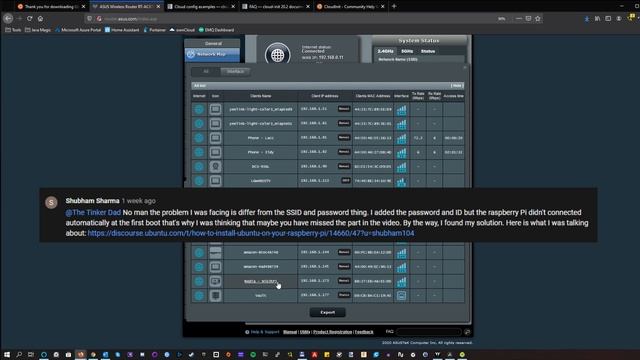The height and width of the screenshot is (360, 640).
Task: Select the Phone - Eldy client name
Action: 261,152
